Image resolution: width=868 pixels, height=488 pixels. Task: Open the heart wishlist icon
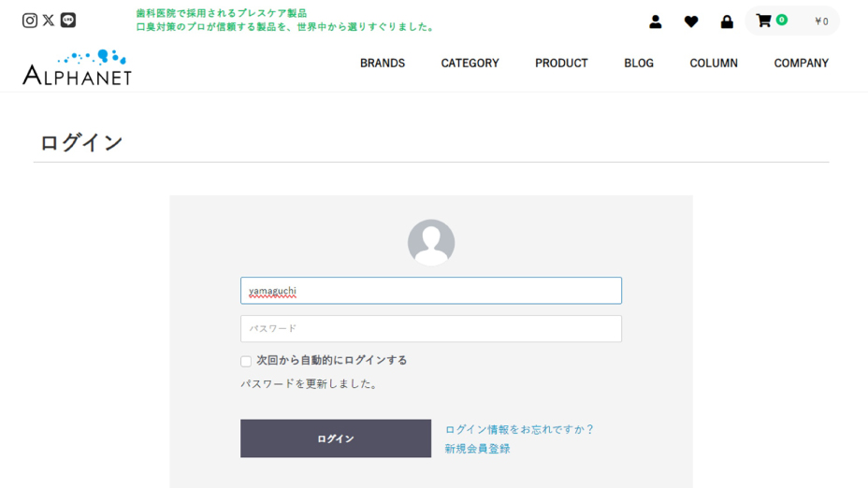(x=691, y=22)
